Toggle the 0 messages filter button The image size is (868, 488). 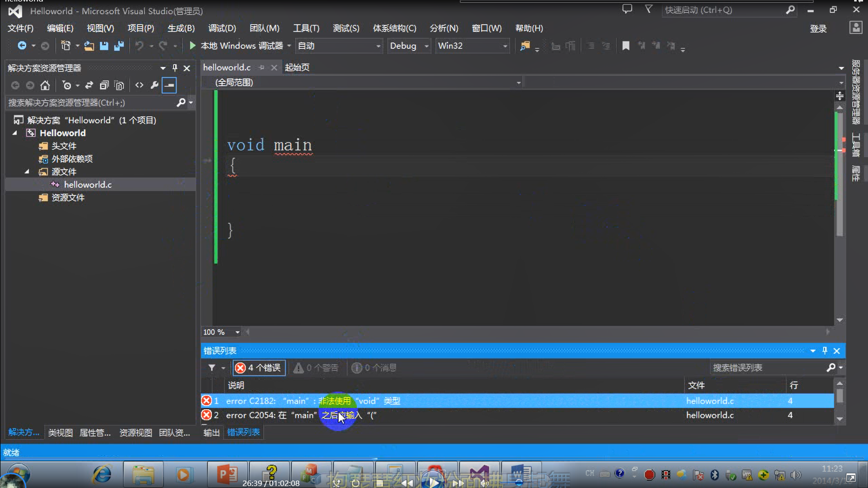(374, 368)
